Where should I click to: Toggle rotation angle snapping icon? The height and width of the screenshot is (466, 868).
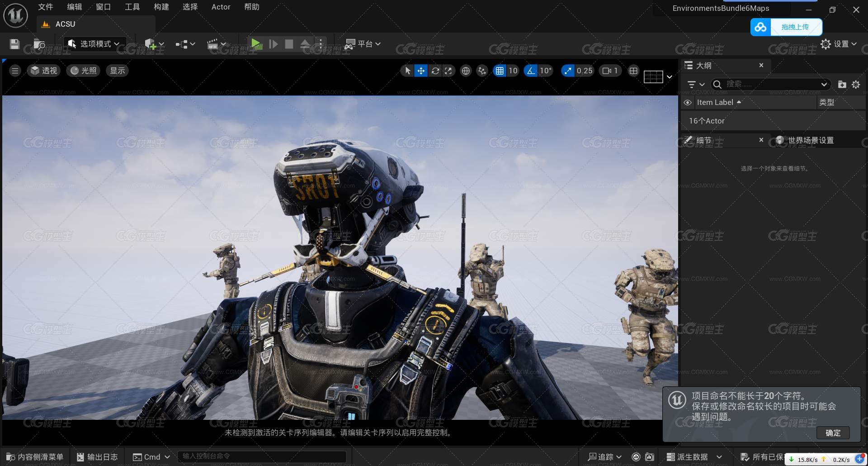click(531, 71)
